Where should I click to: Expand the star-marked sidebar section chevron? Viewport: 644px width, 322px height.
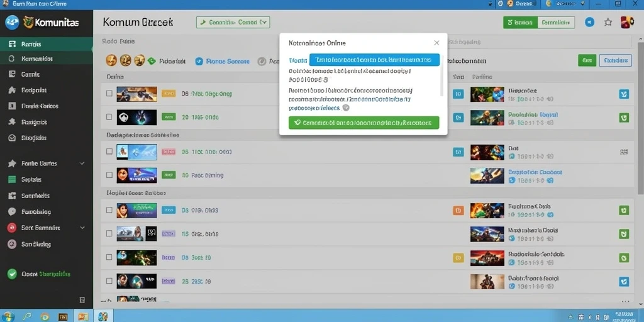(82, 164)
